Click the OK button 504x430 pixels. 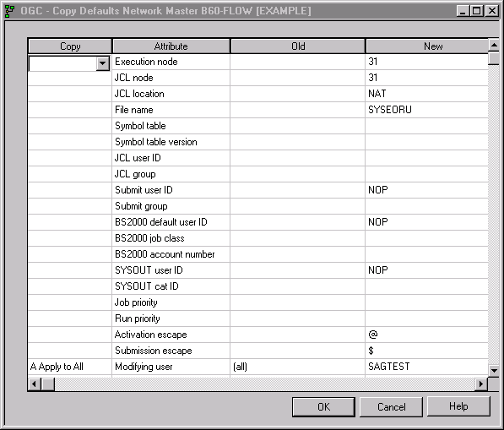[323, 407]
